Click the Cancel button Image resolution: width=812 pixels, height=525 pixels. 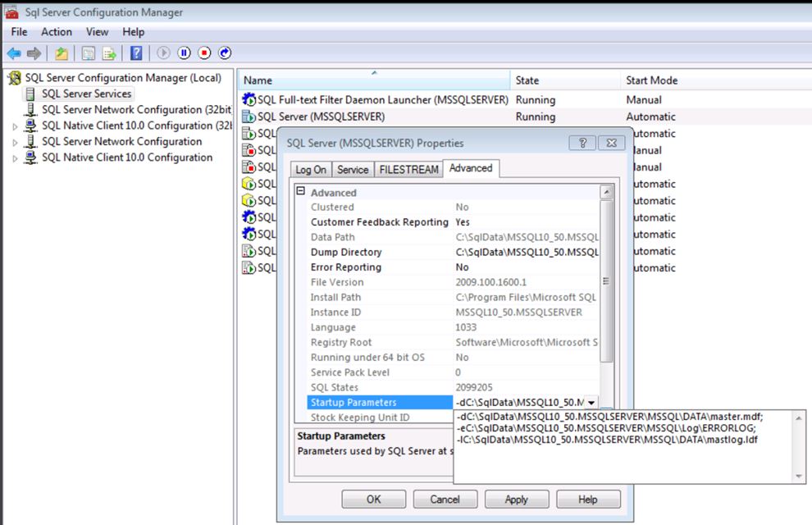pyautogui.click(x=445, y=500)
